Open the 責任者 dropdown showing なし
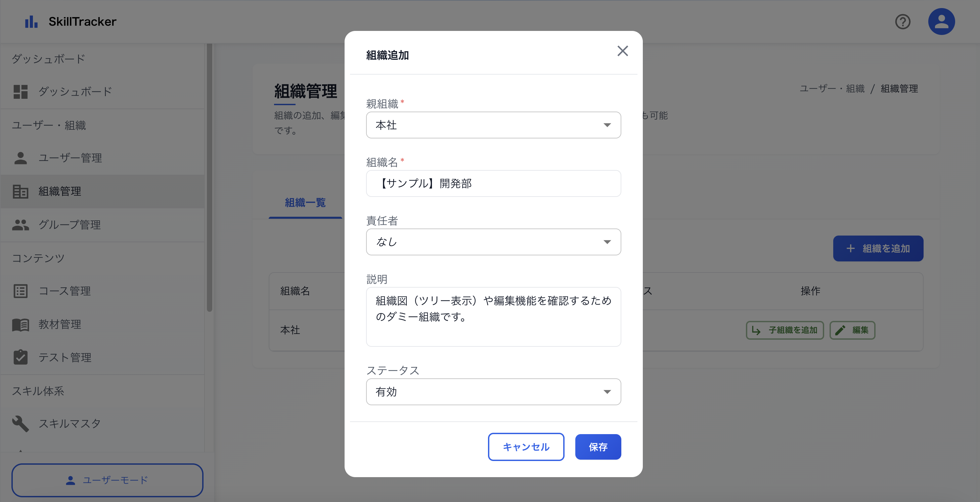The image size is (980, 502). point(493,242)
